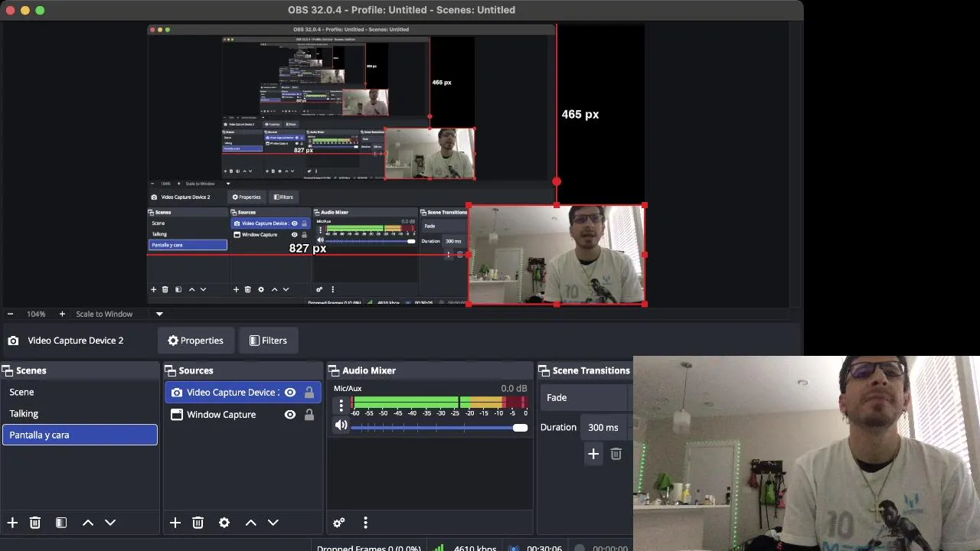Screen dimensions: 980x551
Task: Move the selected scene down
Action: 110,523
